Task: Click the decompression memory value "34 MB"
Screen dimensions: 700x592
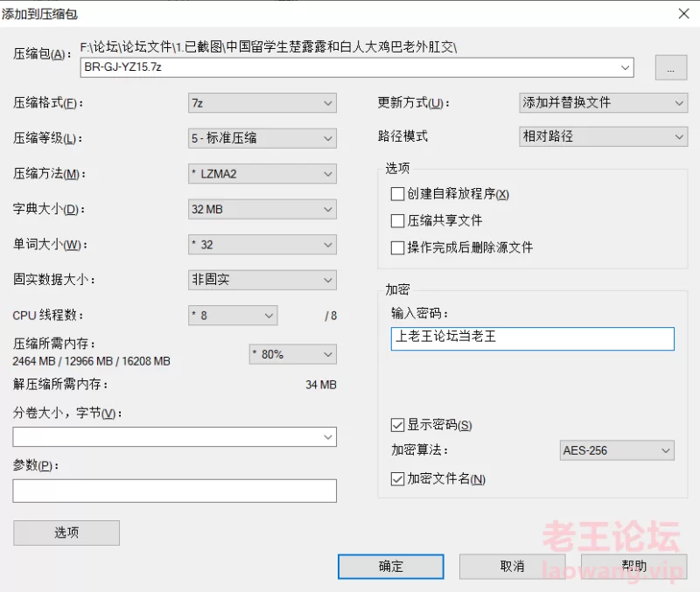Action: coord(321,385)
